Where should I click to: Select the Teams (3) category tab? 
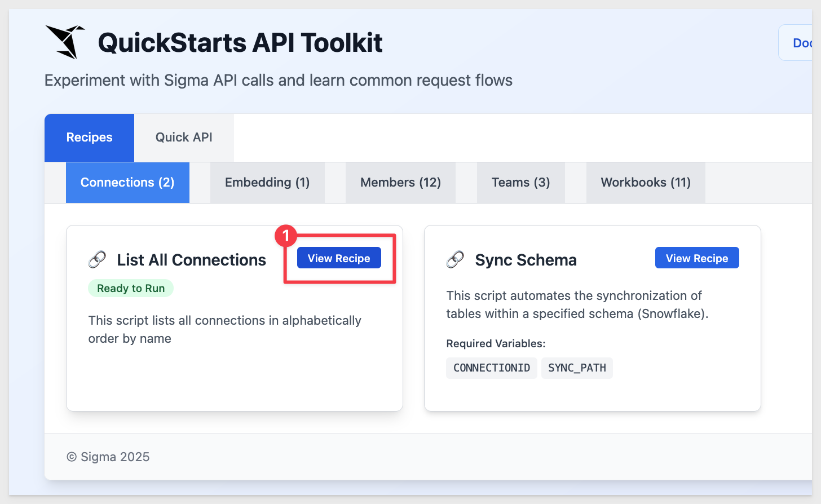tap(520, 183)
